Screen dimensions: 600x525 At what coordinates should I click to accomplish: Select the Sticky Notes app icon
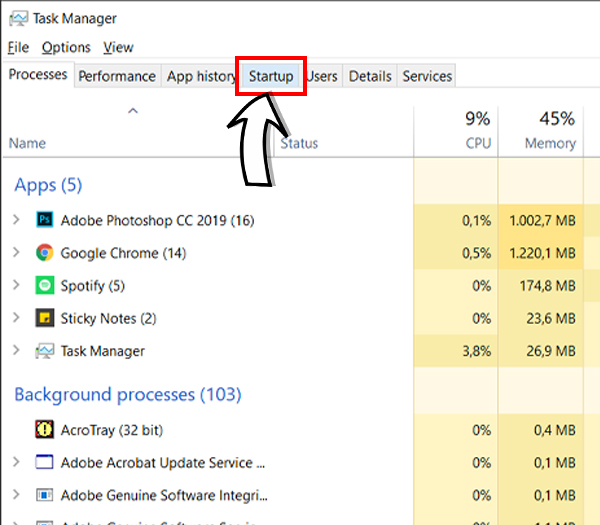click(45, 318)
